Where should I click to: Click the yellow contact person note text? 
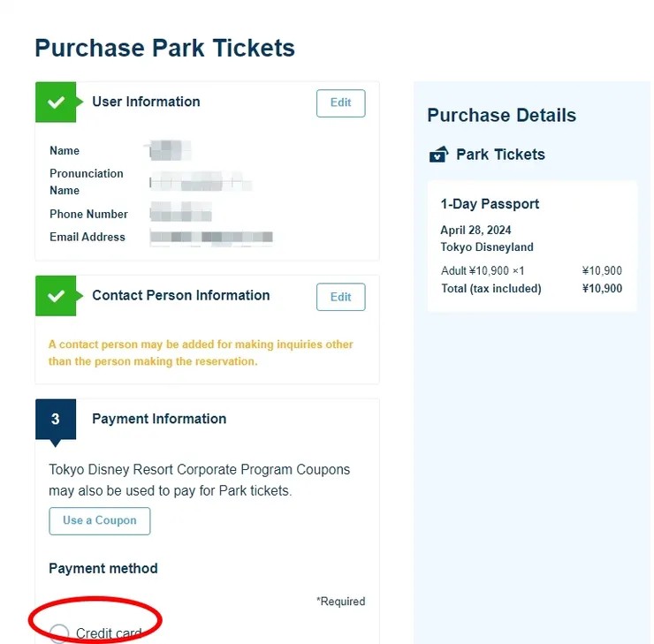[x=201, y=352]
